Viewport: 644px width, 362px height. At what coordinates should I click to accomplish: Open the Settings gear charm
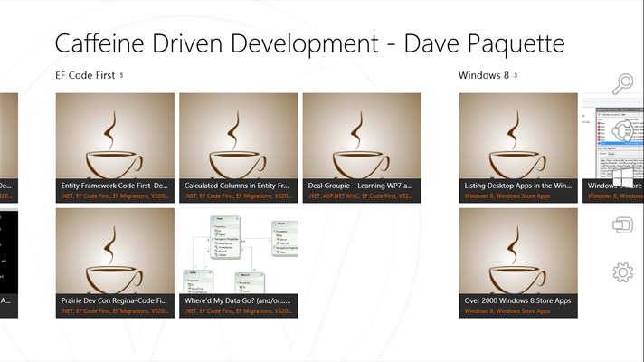coord(622,272)
